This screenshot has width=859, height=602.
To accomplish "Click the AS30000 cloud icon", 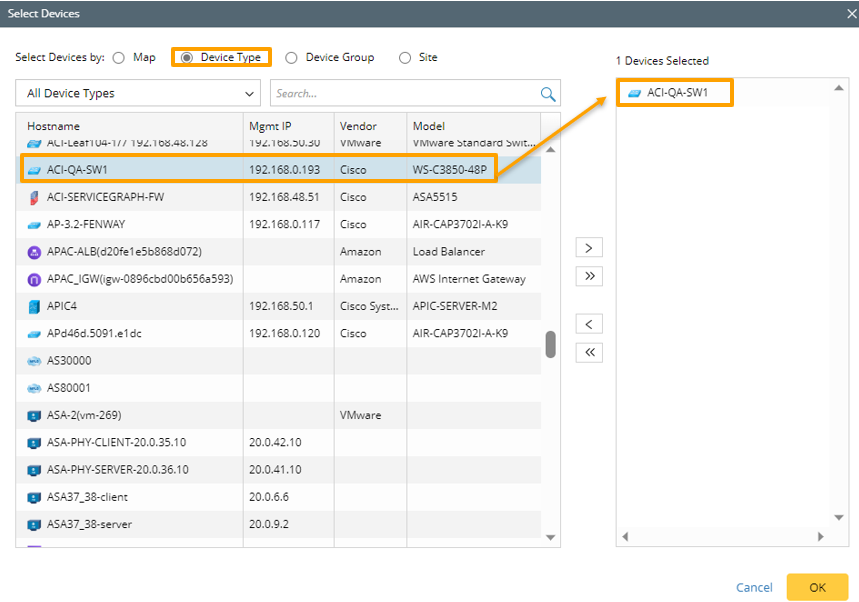I will click(34, 361).
